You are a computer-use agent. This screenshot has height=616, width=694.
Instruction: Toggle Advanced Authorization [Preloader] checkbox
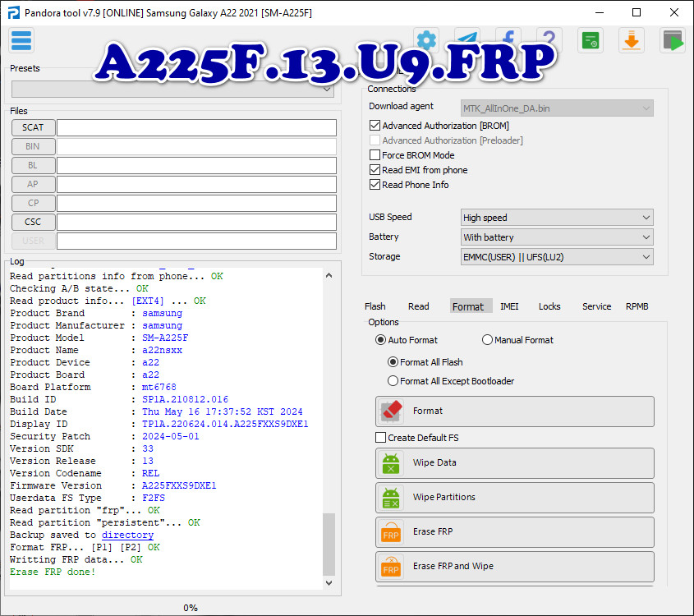(375, 140)
